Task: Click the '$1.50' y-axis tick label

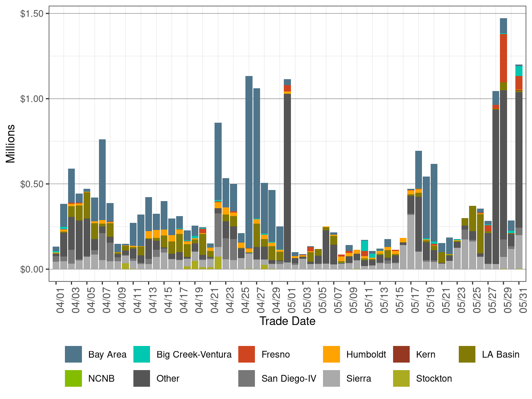Action: click(32, 14)
